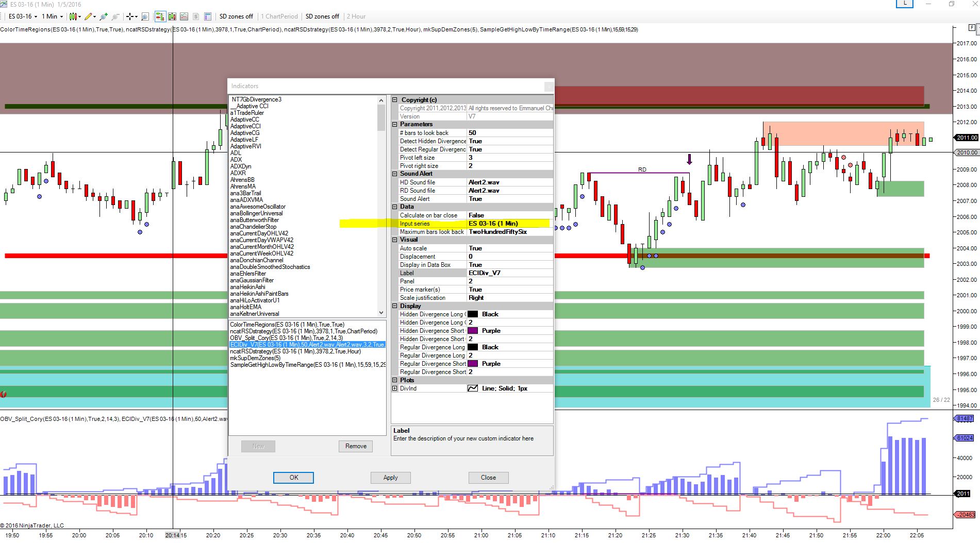Open indicators via the candlestick bars icon
This screenshot has width=980, height=543.
172,16
